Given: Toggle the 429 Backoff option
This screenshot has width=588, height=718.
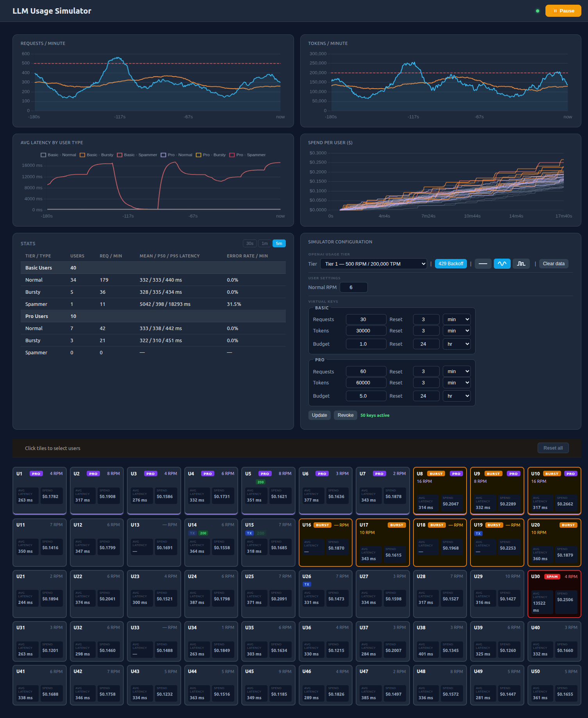Looking at the screenshot, I should pyautogui.click(x=451, y=264).
